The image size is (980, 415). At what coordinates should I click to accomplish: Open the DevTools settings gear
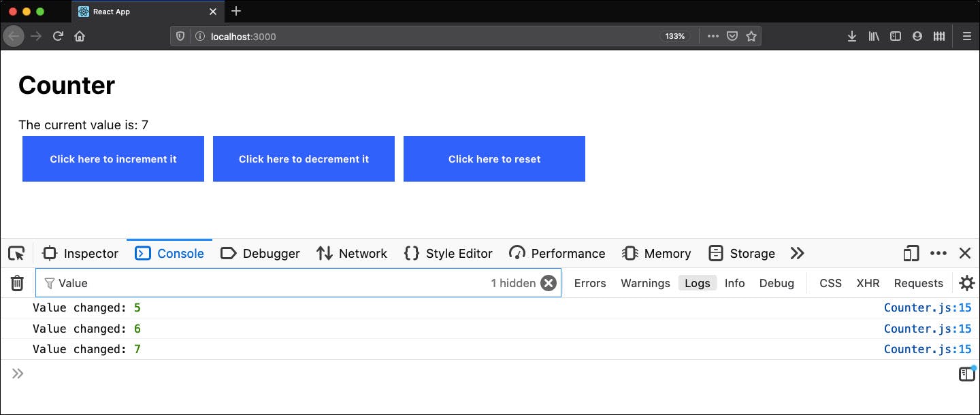click(967, 283)
